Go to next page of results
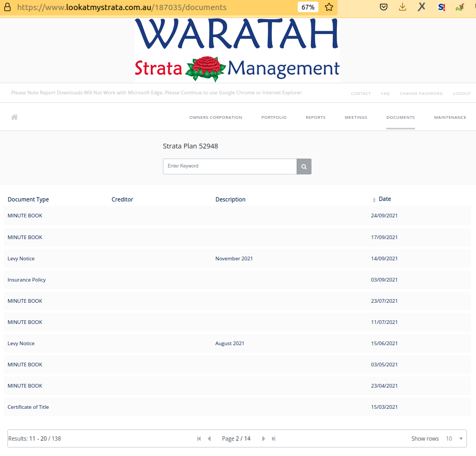476x456 pixels. coord(263,439)
